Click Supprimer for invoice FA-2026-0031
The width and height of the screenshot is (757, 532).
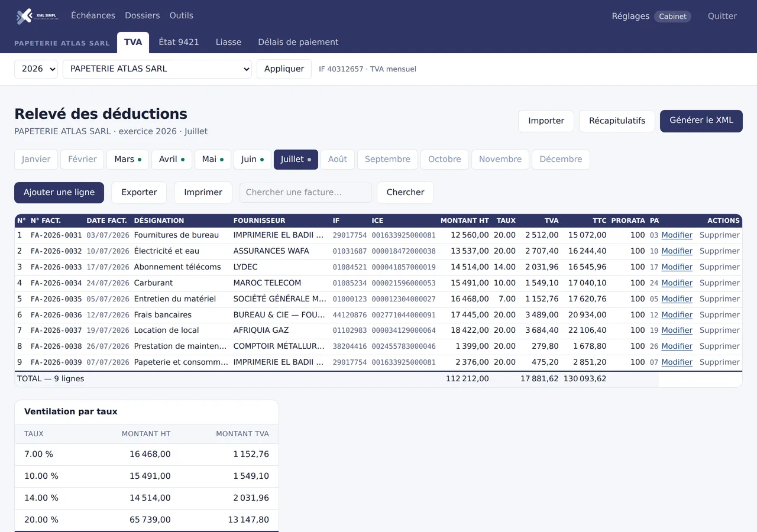pos(720,235)
